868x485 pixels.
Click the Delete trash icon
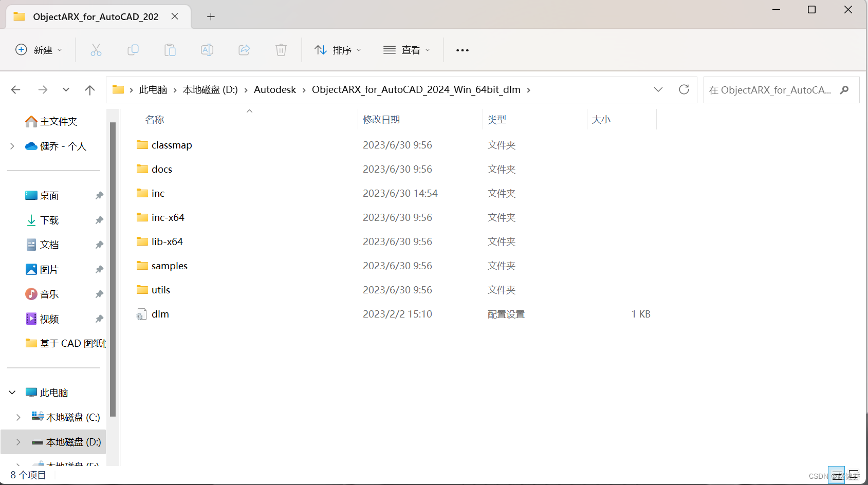point(281,50)
